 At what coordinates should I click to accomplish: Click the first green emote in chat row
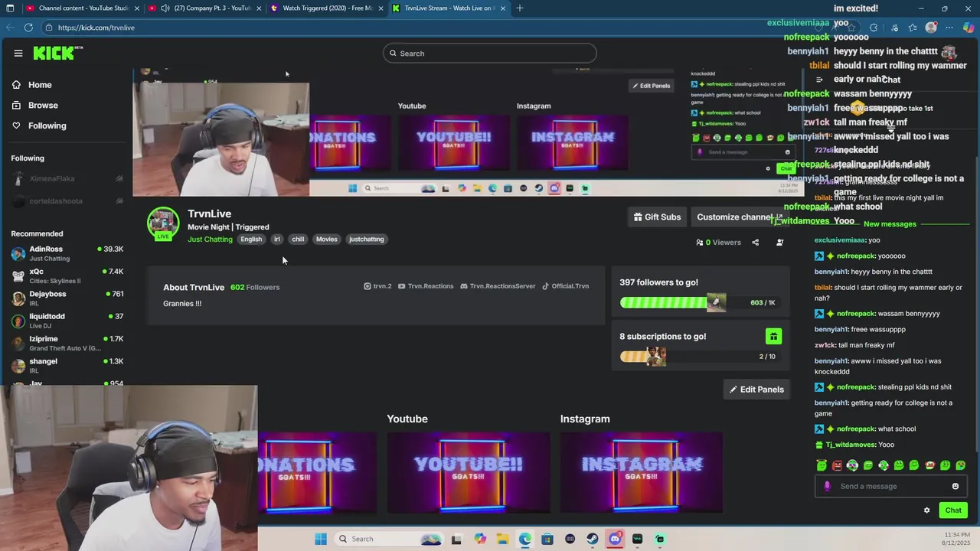pos(822,465)
